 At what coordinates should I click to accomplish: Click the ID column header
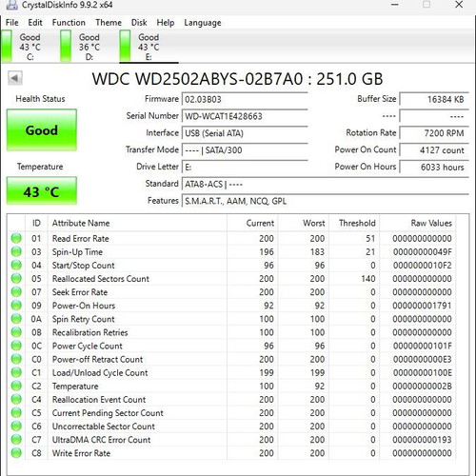[x=36, y=223]
